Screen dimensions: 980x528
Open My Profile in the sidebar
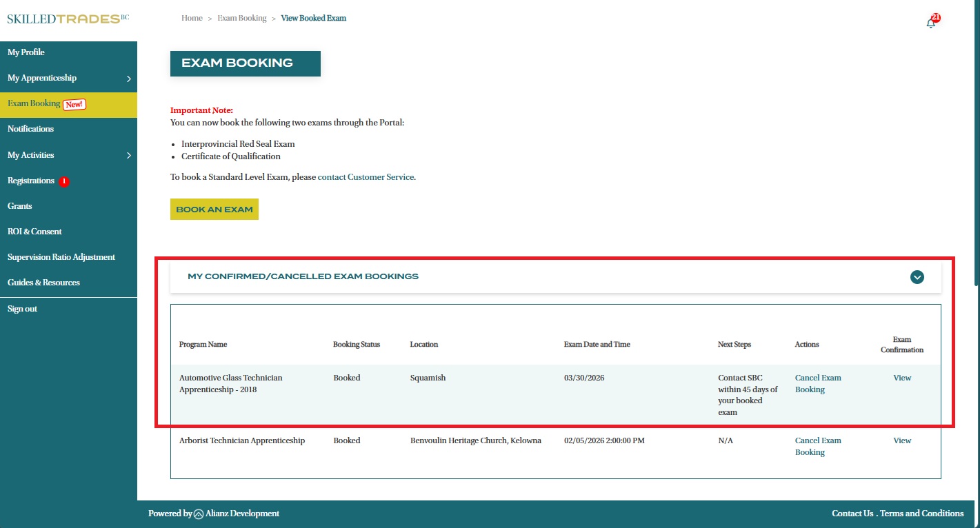[x=26, y=52]
